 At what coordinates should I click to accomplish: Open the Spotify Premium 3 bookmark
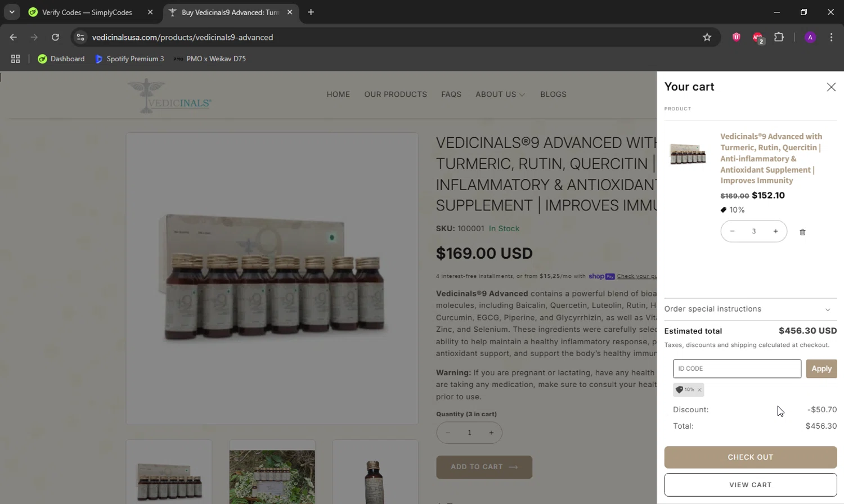click(129, 58)
